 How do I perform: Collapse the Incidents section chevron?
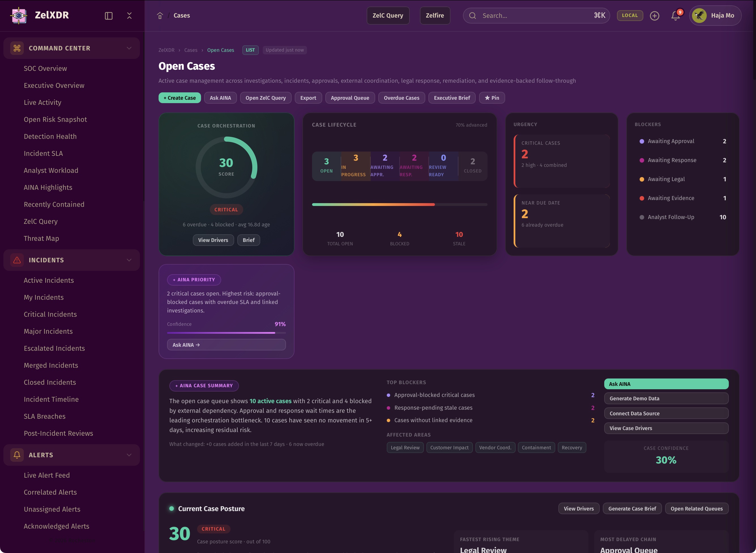(x=129, y=260)
